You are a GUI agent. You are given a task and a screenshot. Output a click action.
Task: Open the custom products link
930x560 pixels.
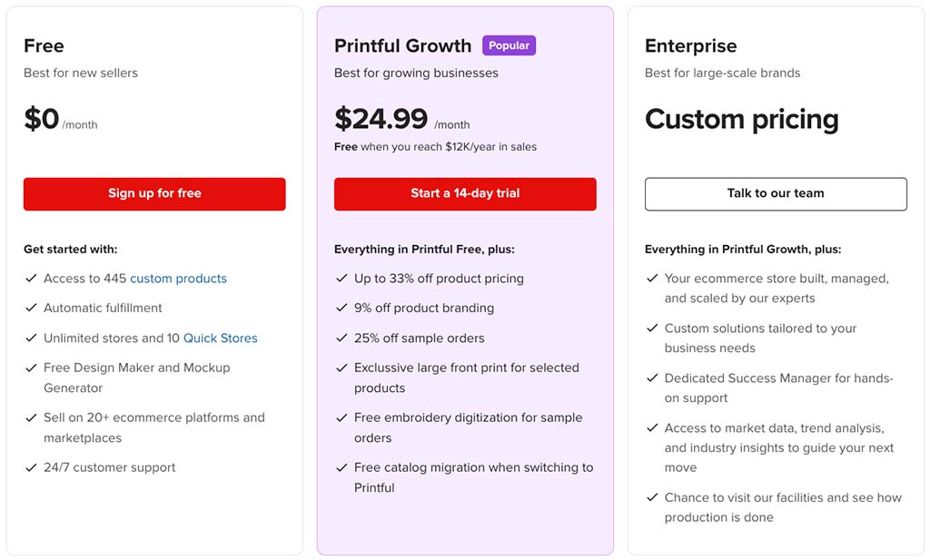(178, 279)
